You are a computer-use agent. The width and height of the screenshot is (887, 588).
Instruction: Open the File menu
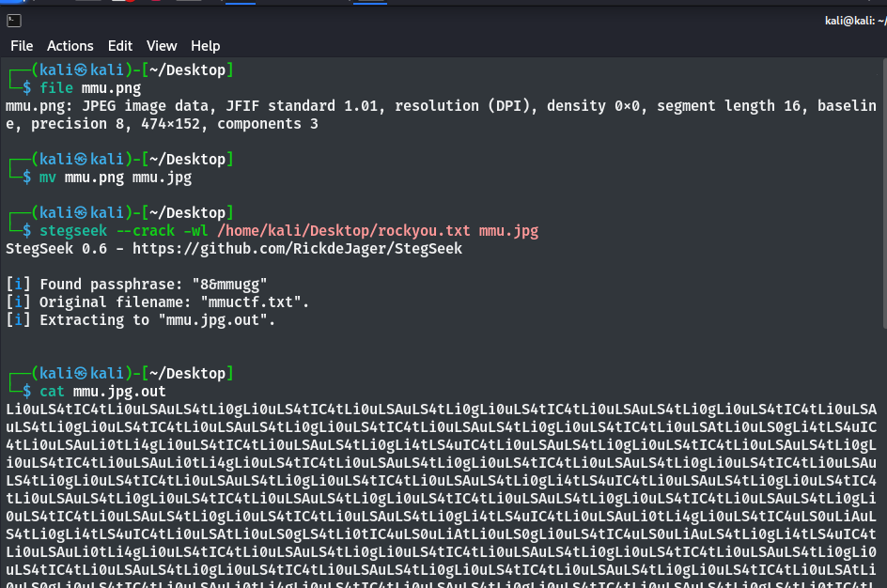tap(22, 46)
